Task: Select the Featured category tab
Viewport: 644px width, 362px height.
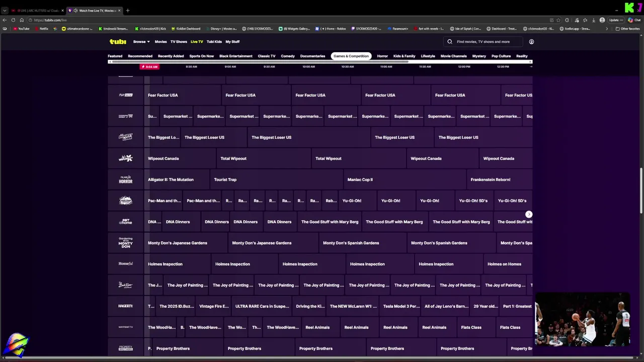Action: 115,56
